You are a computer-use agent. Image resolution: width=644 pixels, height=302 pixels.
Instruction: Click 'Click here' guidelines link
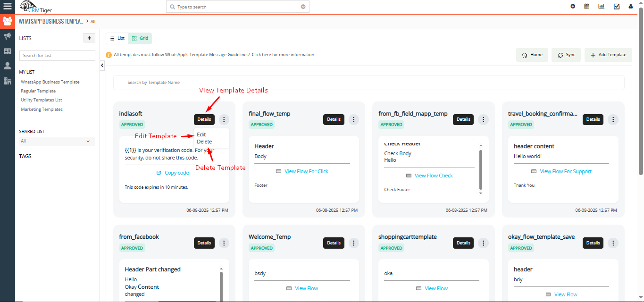(261, 55)
